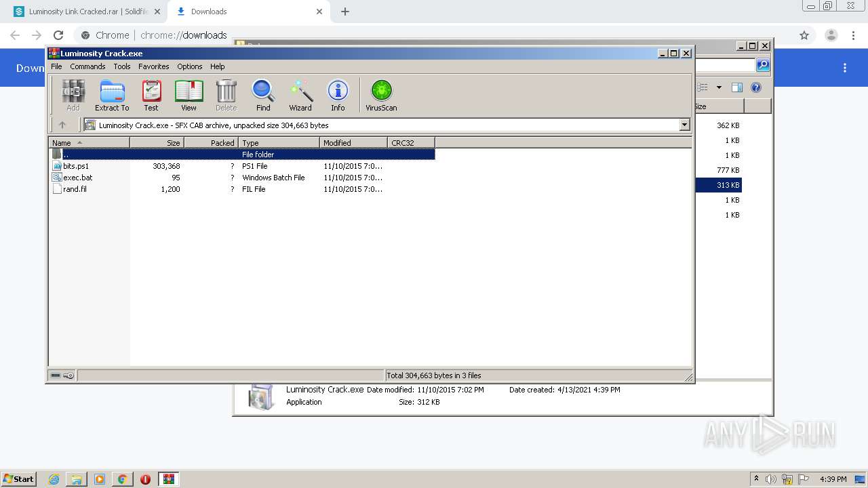Open File Explorer from the taskbar
This screenshot has width=868, height=488.
77,479
